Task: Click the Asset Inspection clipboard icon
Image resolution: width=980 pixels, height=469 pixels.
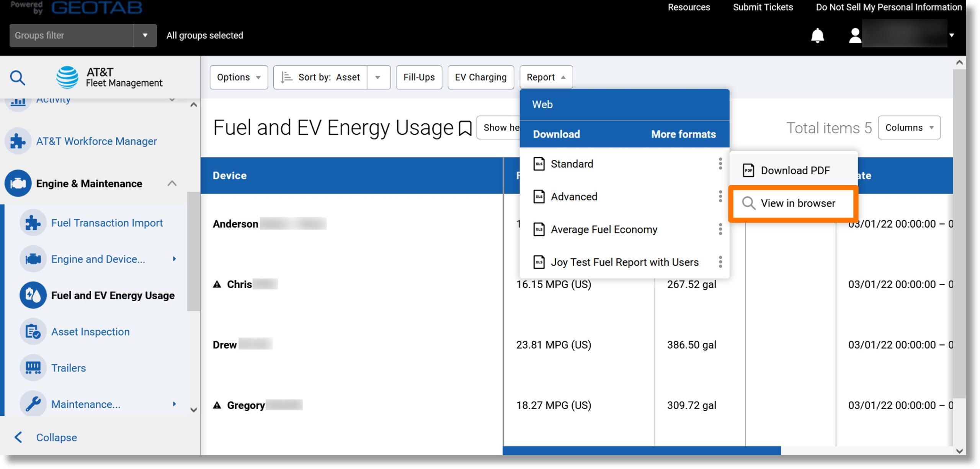Action: (x=33, y=332)
